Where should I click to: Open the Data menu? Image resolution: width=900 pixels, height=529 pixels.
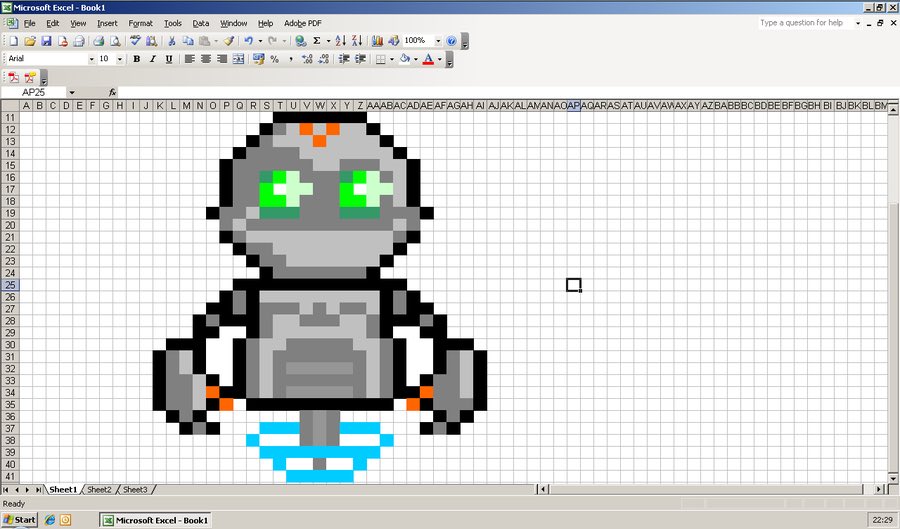(x=200, y=23)
